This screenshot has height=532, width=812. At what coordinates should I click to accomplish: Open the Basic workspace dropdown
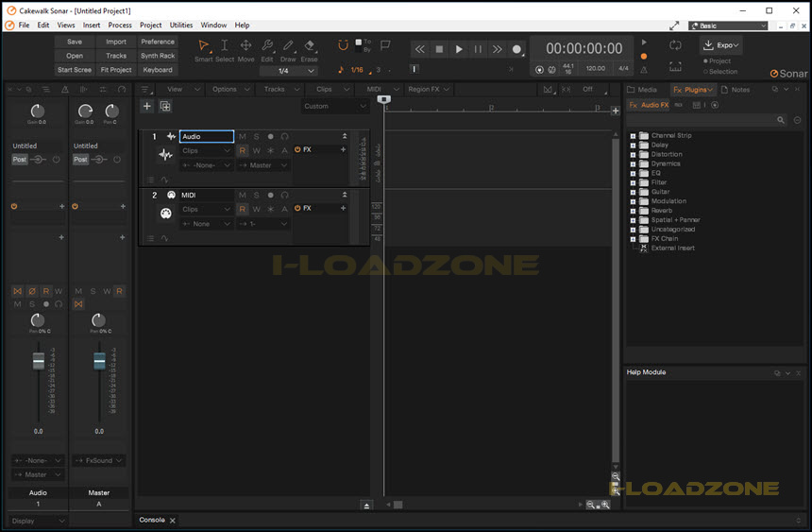coord(728,26)
